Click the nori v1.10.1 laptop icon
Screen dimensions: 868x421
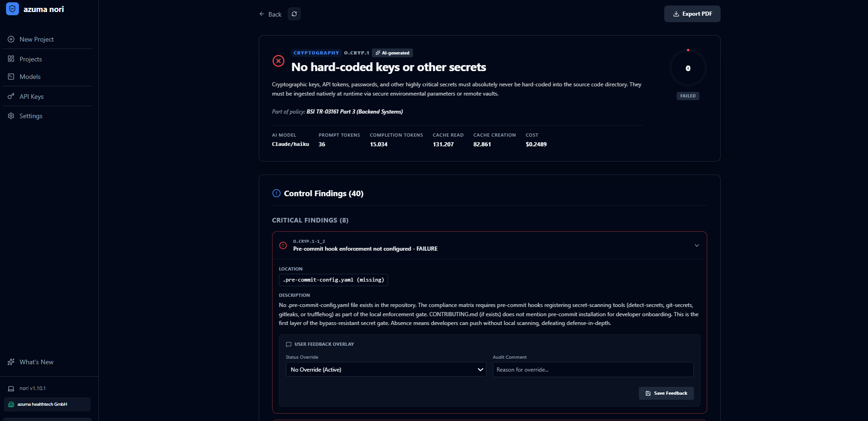tap(11, 389)
